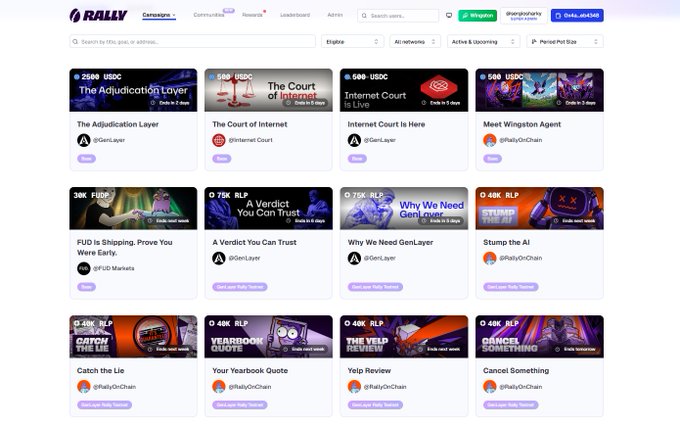
Task: Open the Catch the Lie banner
Action: tap(133, 337)
